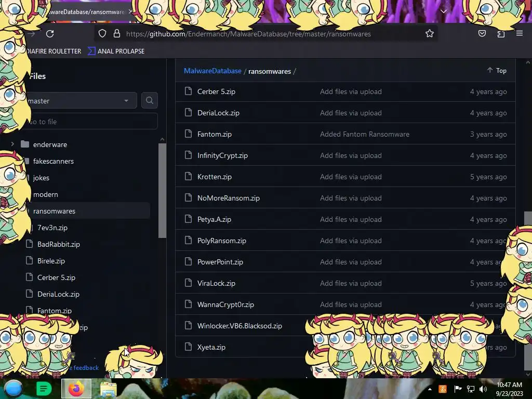Select 7ev3n.zip in file tree
Image resolution: width=532 pixels, height=399 pixels.
point(52,228)
